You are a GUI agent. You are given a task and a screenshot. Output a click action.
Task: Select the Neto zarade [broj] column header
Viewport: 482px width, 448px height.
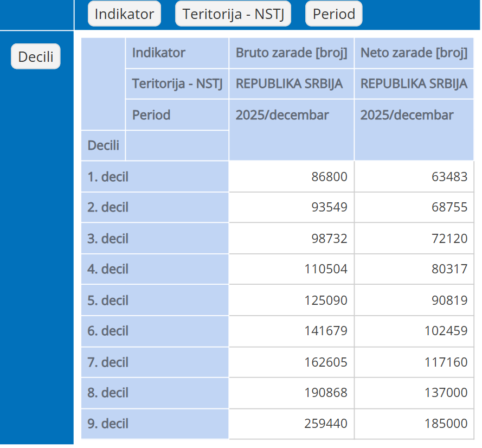click(x=414, y=53)
